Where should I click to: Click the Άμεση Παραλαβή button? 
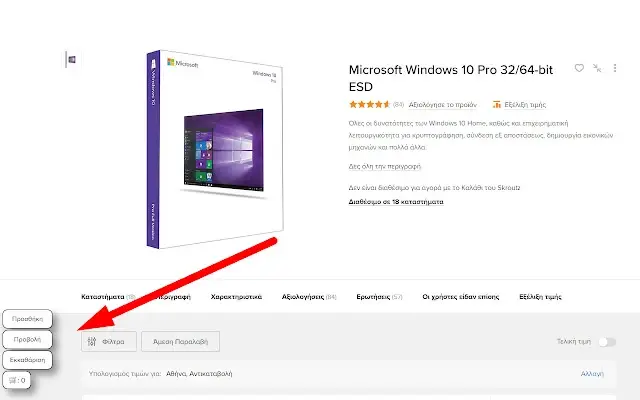pyautogui.click(x=180, y=342)
